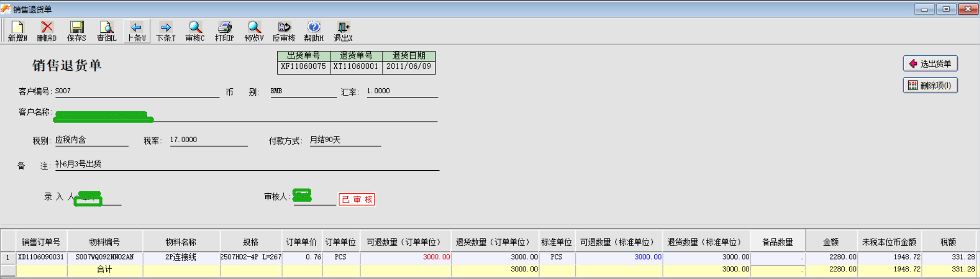Screen dimensions: 980x279
Task: Click the 已审核 red stamp
Action: pyautogui.click(x=357, y=200)
